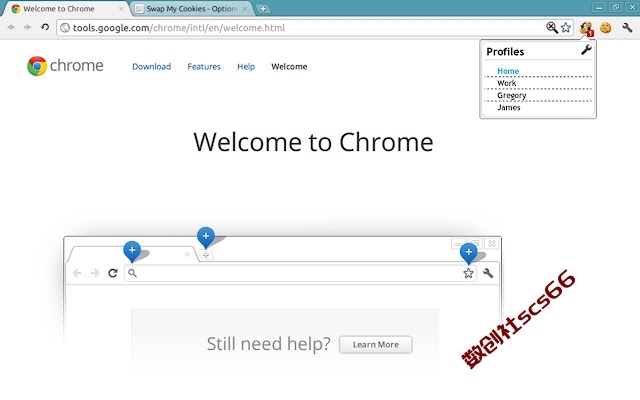
Task: Switch to Swap My Cookies Options tab
Action: 192,9
